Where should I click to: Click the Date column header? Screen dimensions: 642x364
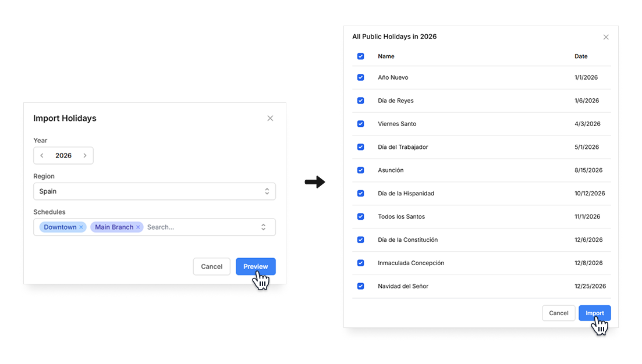[580, 56]
